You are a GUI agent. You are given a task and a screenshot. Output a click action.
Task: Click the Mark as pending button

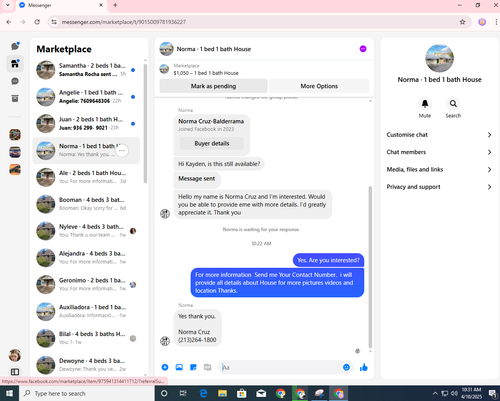(x=213, y=86)
